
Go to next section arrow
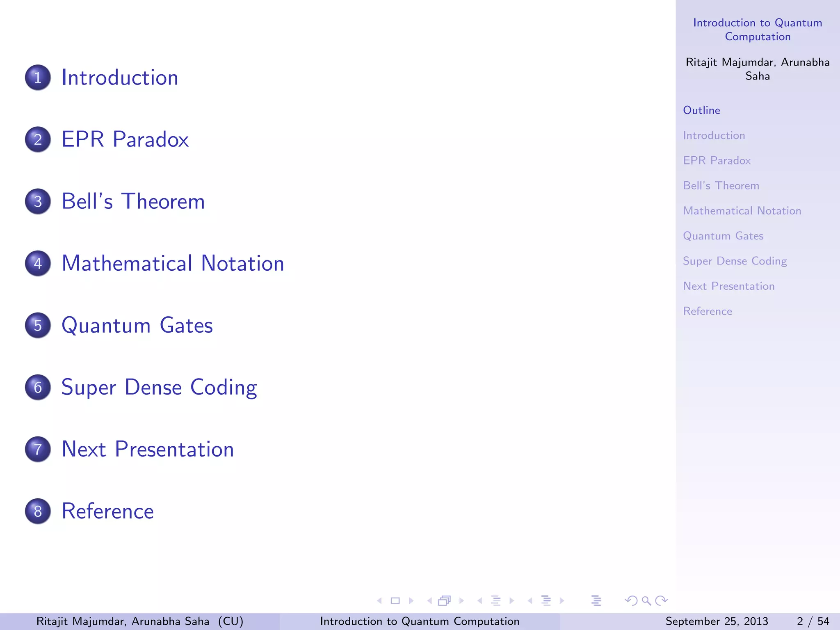(562, 600)
